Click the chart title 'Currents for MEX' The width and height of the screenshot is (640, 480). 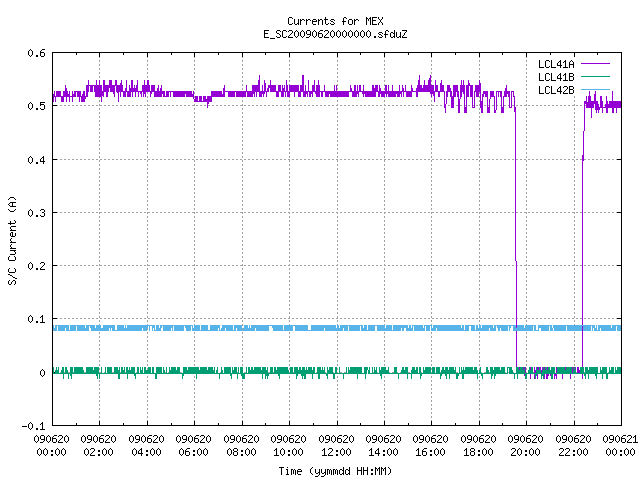(x=335, y=21)
